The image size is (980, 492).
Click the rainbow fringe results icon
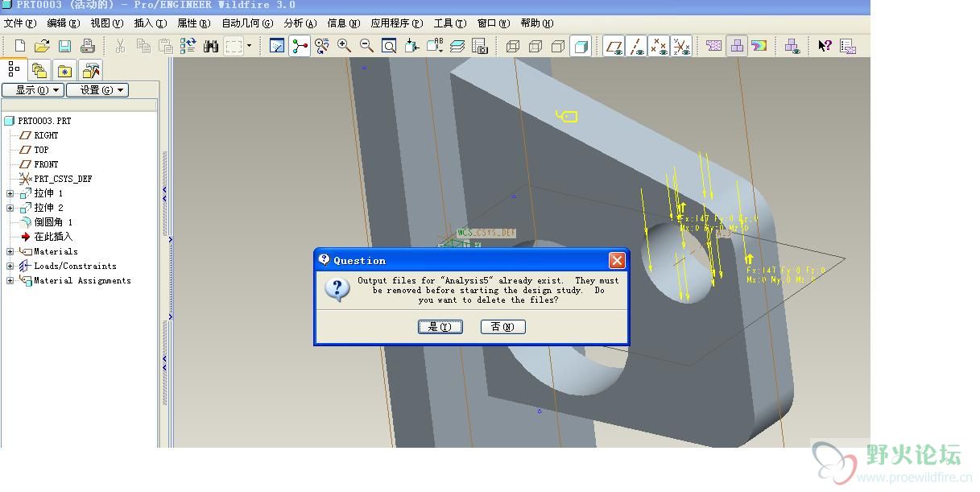pyautogui.click(x=759, y=47)
